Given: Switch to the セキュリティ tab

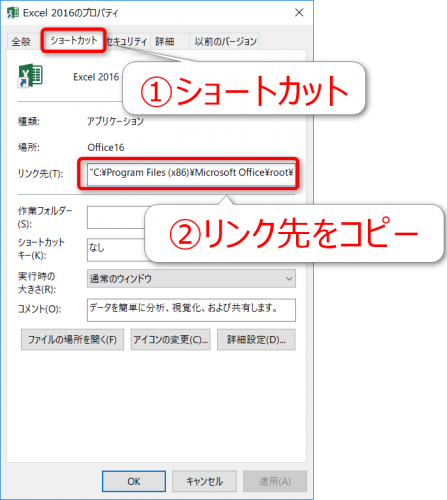Looking at the screenshot, I should click(128, 42).
